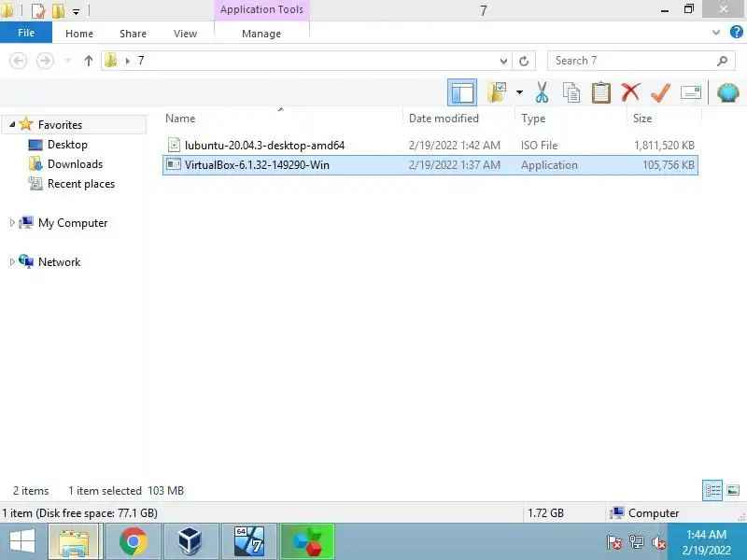
Task: Click the ISO File type cell
Action: [x=539, y=146]
